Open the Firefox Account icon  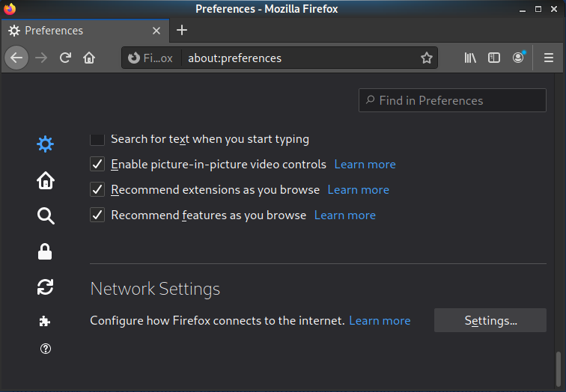coord(519,58)
